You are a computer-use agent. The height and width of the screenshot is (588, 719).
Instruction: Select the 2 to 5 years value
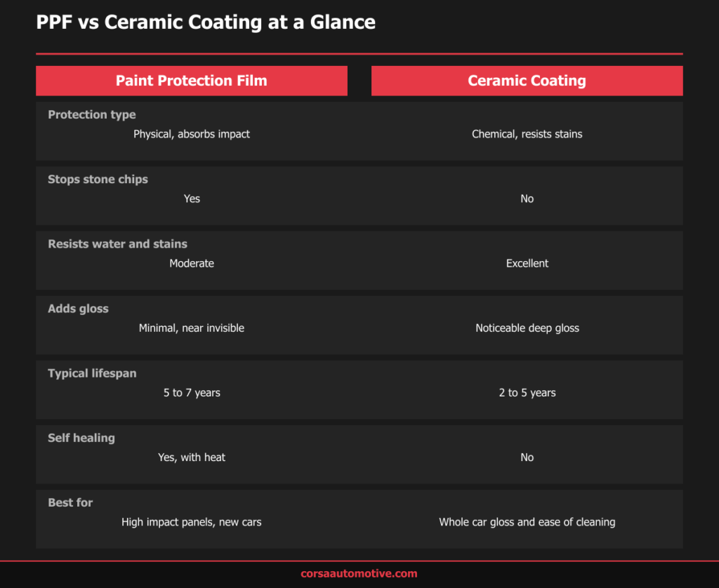[527, 393]
